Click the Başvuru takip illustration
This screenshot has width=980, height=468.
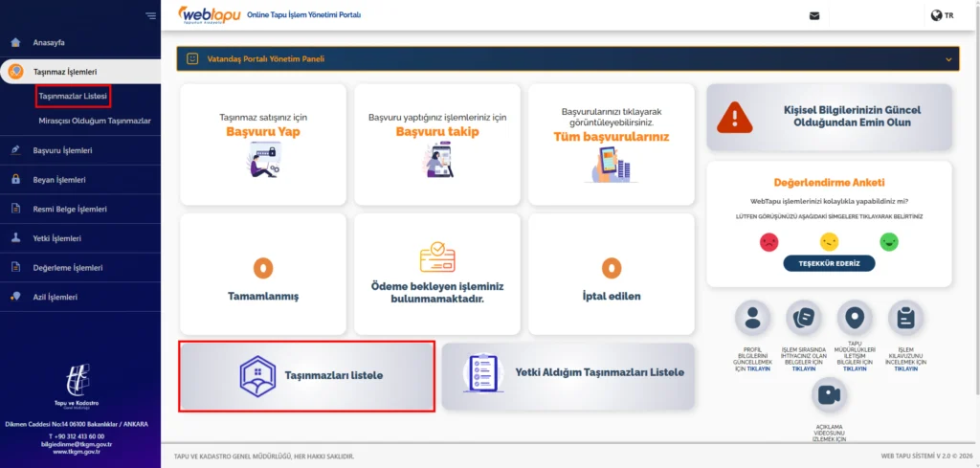(x=437, y=160)
